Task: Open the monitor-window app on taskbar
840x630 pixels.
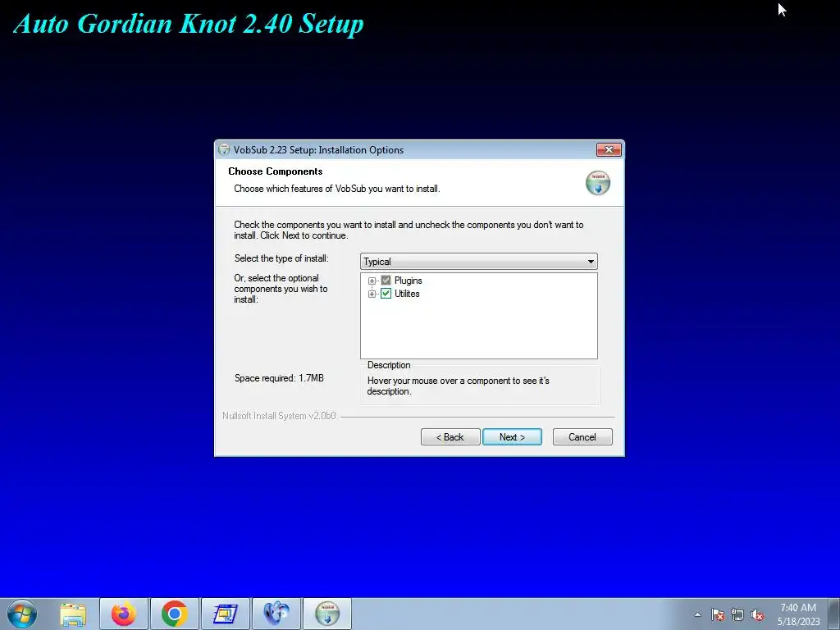Action: [x=226, y=614]
